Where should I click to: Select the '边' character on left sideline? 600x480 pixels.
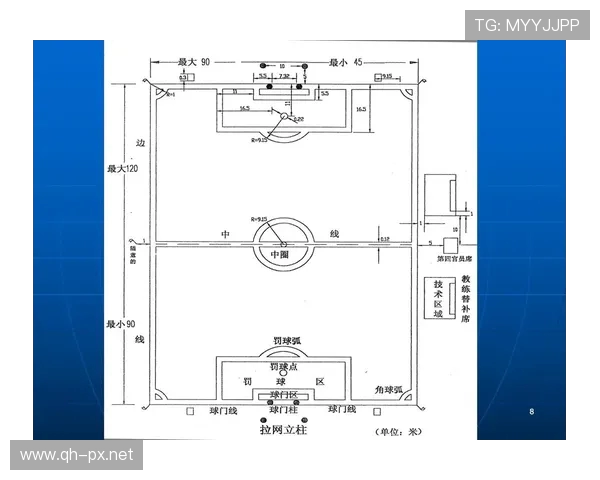click(140, 143)
